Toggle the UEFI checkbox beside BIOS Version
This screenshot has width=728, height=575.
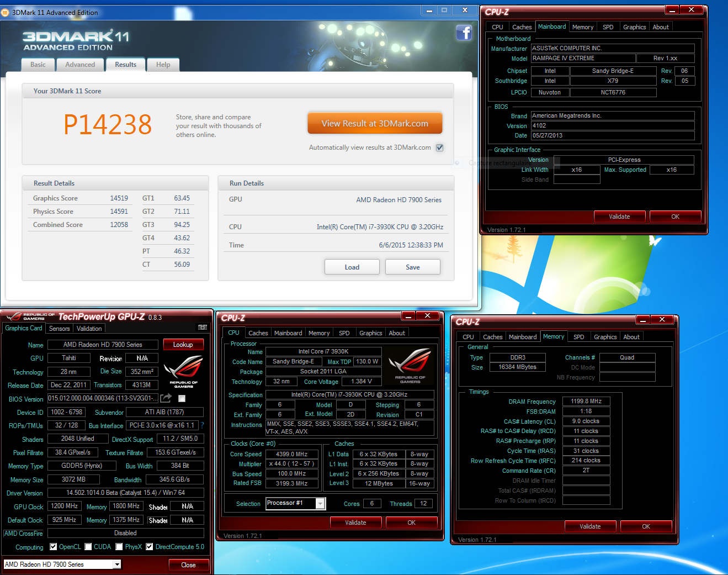tap(182, 398)
